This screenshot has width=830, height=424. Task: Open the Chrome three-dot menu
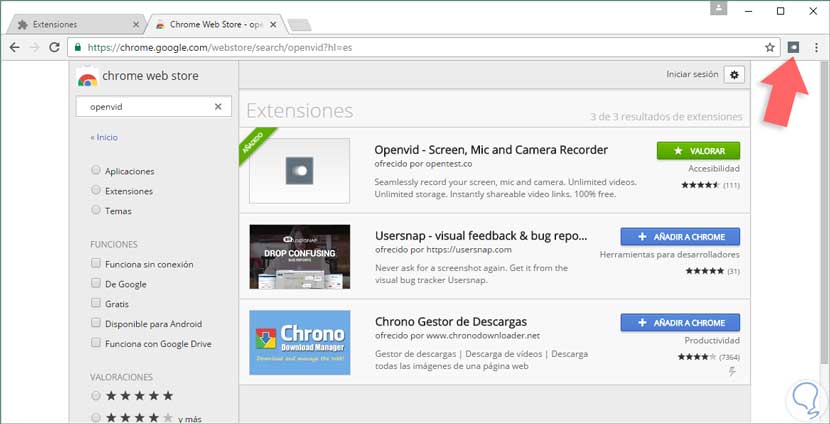816,48
